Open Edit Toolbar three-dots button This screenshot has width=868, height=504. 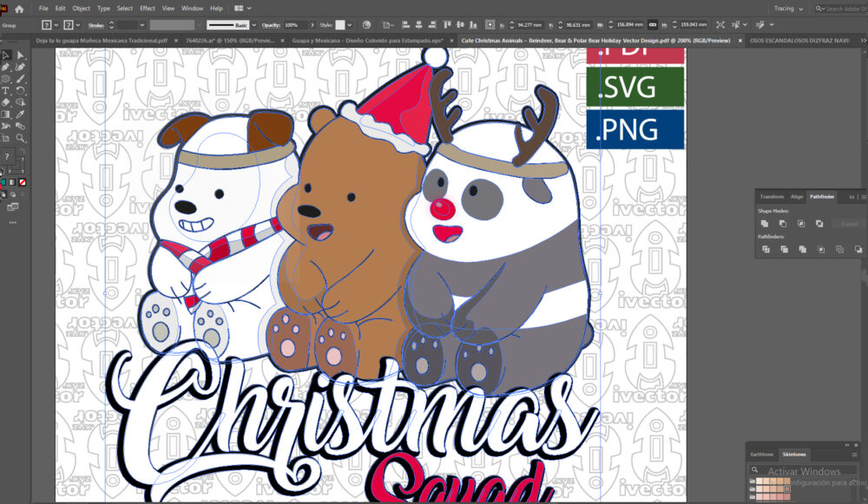click(x=13, y=222)
